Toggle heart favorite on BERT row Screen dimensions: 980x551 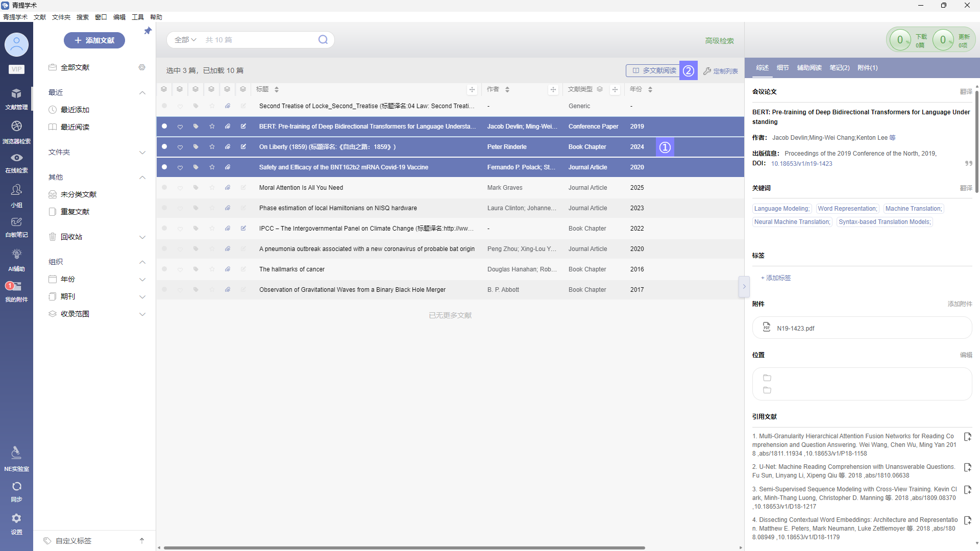pyautogui.click(x=180, y=127)
